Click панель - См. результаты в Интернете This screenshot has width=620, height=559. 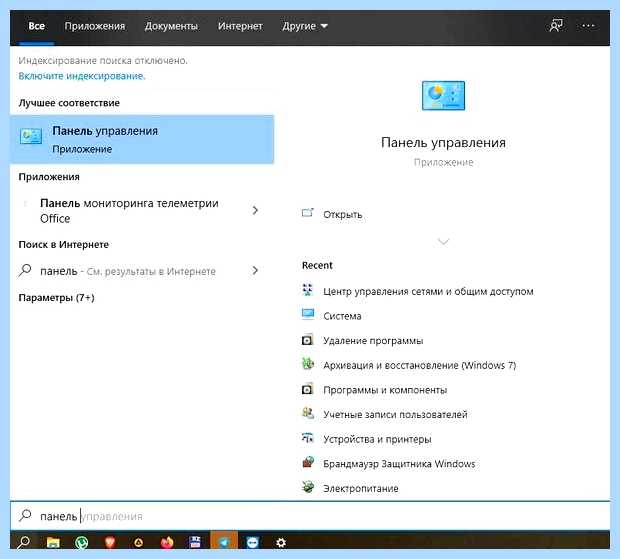point(128,271)
